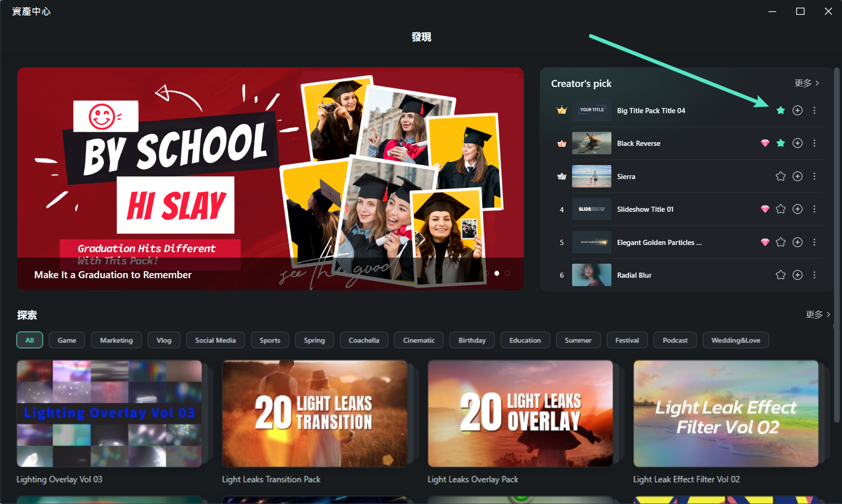Select the Game category filter

click(x=67, y=340)
